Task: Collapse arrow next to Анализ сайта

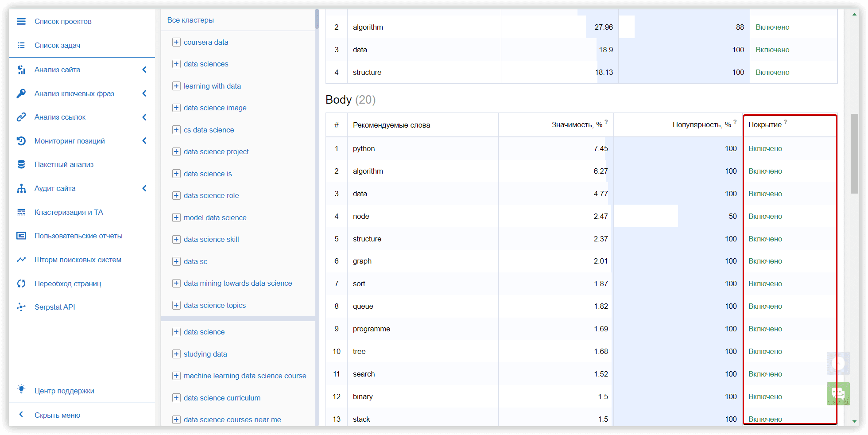Action: 144,70
